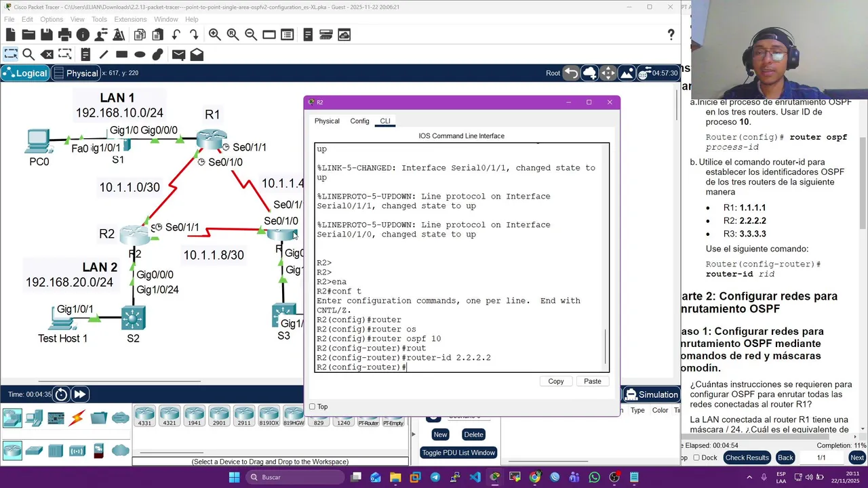The height and width of the screenshot is (488, 868).
Task: Choose the Select tool in second toolbar
Action: (10, 54)
